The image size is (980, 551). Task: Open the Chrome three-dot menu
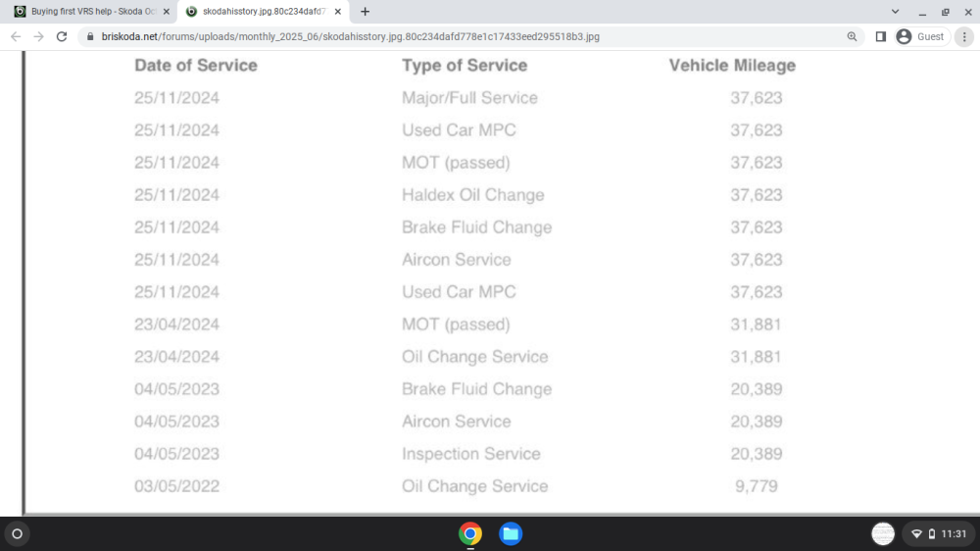click(964, 37)
